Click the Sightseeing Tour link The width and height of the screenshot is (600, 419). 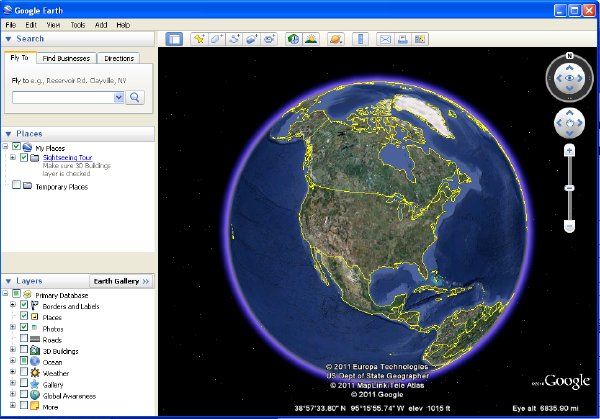tap(67, 157)
